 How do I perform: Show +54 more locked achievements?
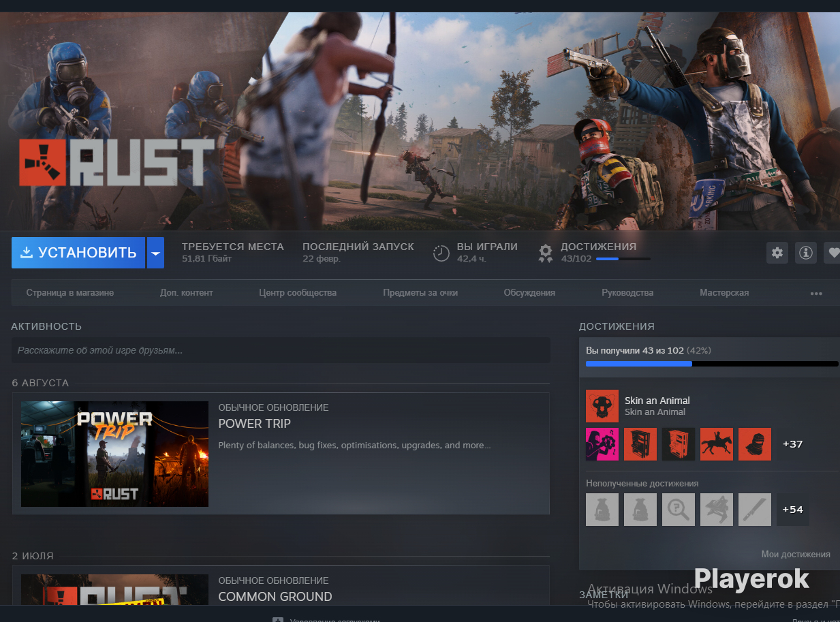coord(793,510)
